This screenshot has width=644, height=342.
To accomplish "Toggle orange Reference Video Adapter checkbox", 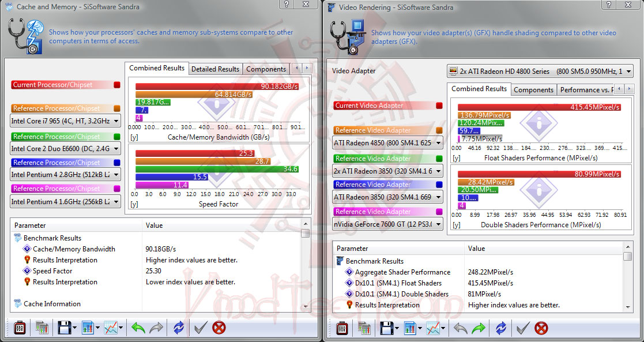I will click(x=439, y=130).
